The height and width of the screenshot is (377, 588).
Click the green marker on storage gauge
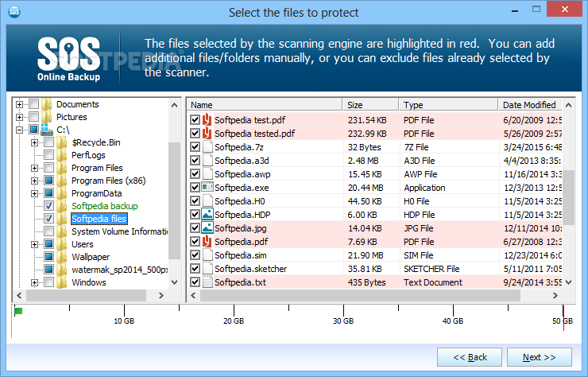18,311
